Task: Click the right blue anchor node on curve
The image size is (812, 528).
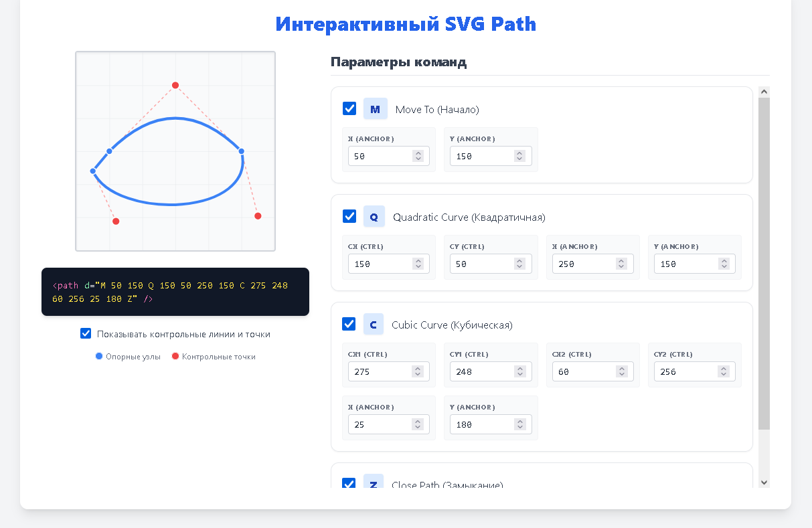Action: point(242,151)
